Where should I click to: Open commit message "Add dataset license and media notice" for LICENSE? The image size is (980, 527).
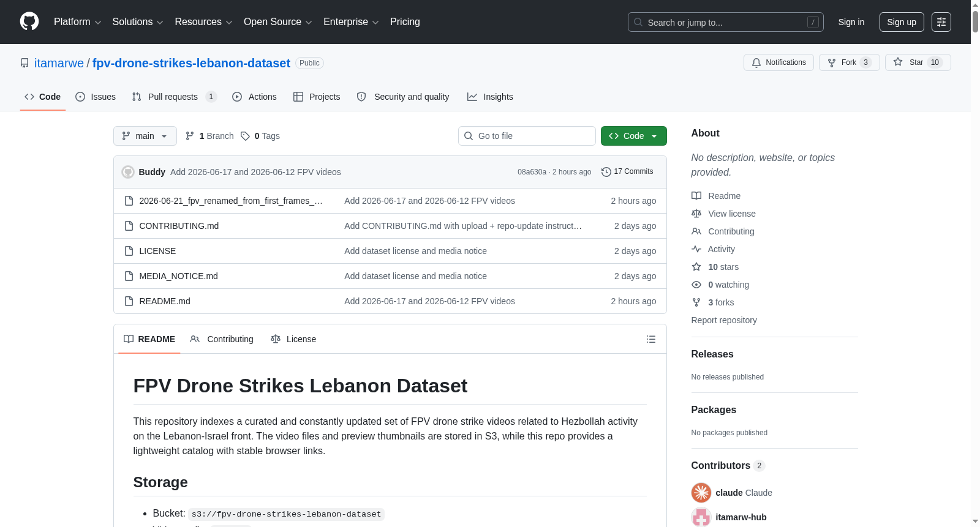416,251
